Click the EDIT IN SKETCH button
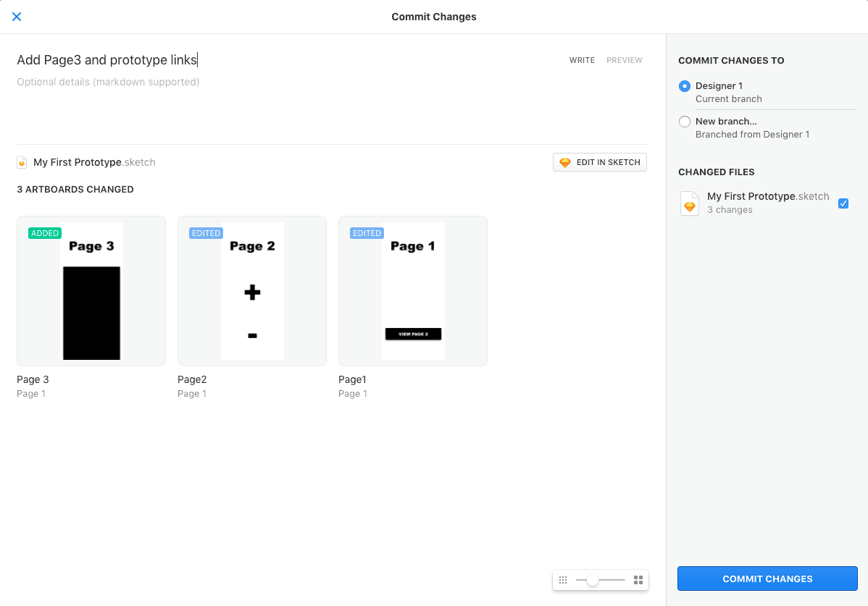Viewport: 868px width, 606px height. click(x=599, y=161)
